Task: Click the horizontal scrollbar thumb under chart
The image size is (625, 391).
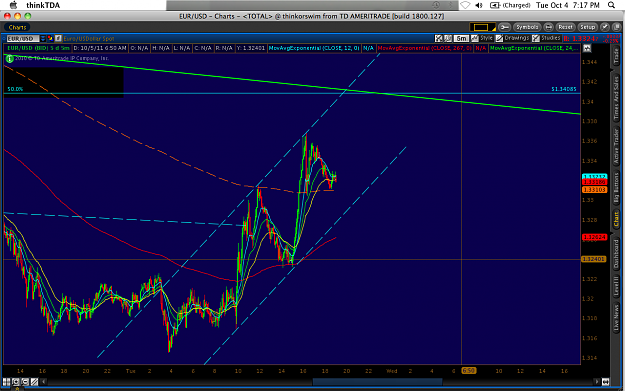Action: pyautogui.click(x=377, y=382)
